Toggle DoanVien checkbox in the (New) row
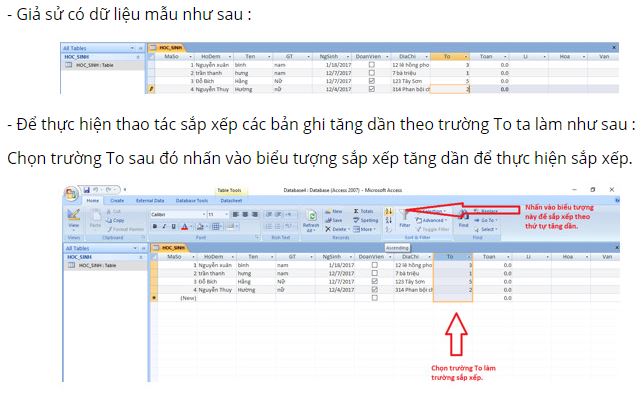Image resolution: width=641 pixels, height=398 pixels. pyautogui.click(x=374, y=298)
